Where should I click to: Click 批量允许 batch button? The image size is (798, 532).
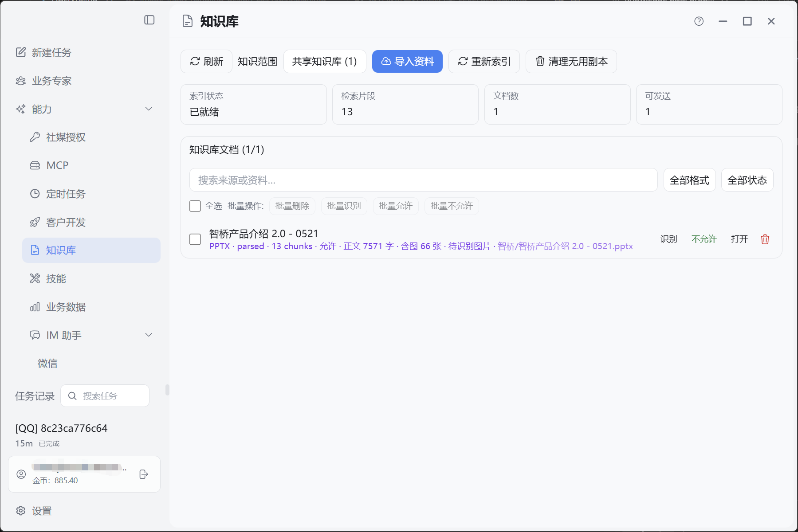[396, 206]
